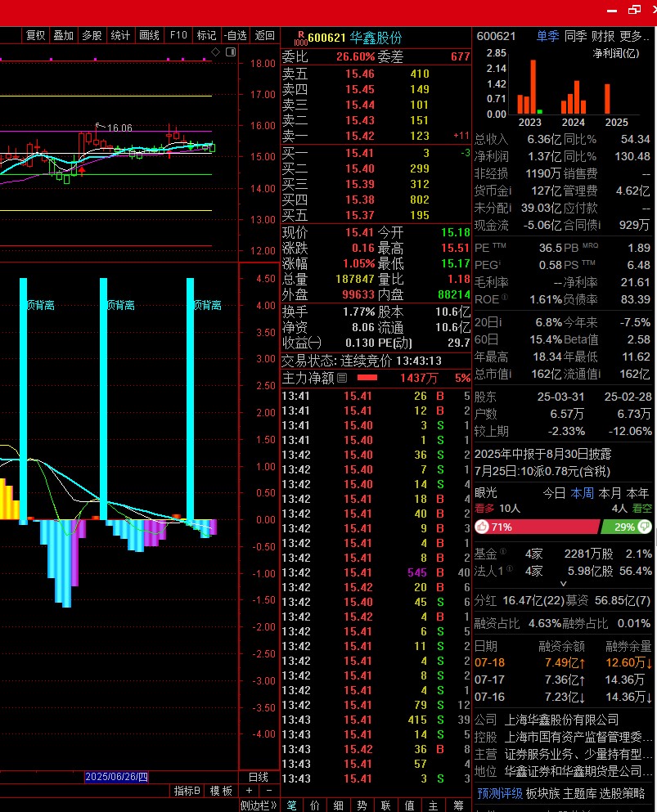Switch to the 筹 chip-distribution tab
The width and height of the screenshot is (657, 812).
pos(458,805)
